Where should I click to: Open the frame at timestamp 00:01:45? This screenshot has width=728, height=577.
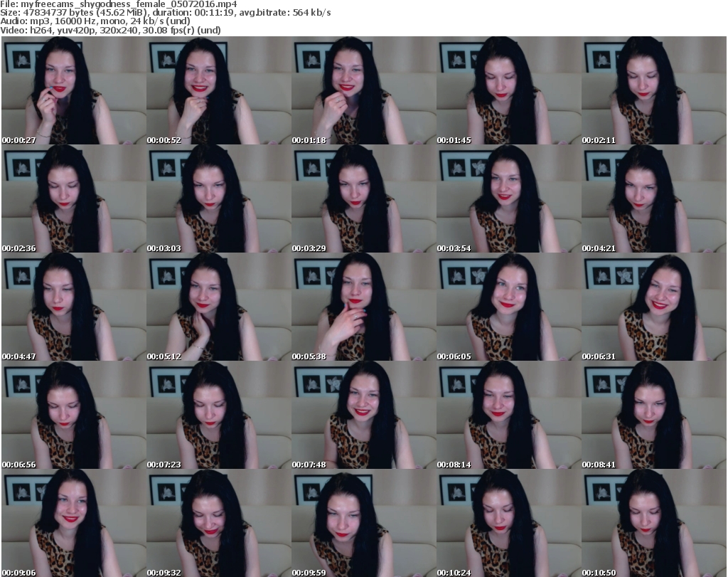coord(509,90)
